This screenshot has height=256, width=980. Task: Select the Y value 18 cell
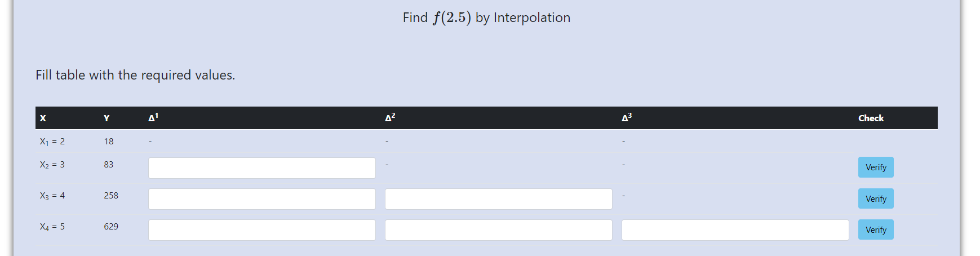click(x=109, y=142)
